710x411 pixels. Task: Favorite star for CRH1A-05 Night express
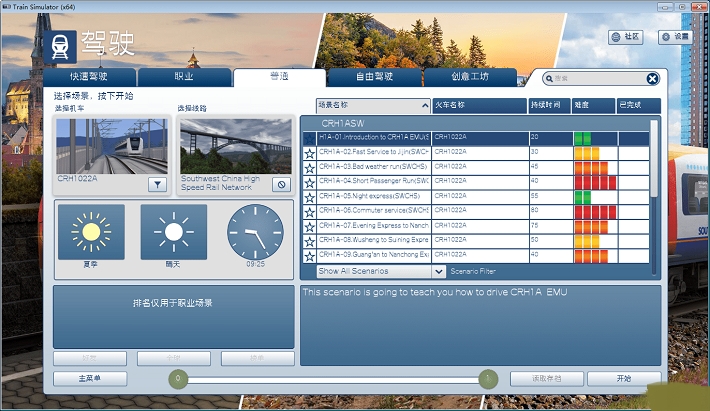[310, 198]
